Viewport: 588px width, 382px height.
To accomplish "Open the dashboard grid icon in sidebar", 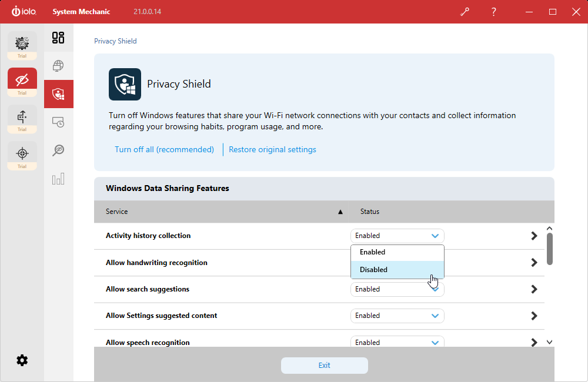I will tap(58, 38).
